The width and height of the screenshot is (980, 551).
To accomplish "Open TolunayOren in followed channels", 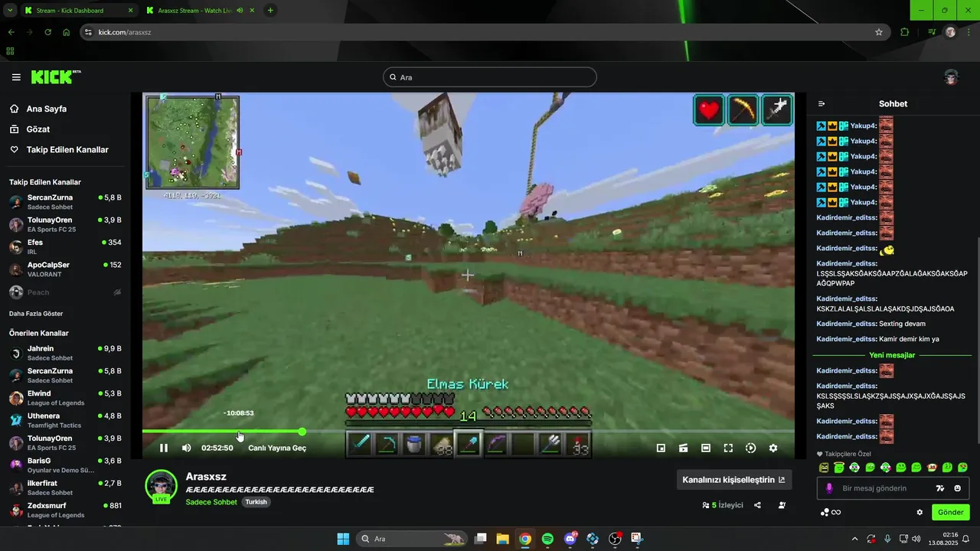I will [x=65, y=224].
